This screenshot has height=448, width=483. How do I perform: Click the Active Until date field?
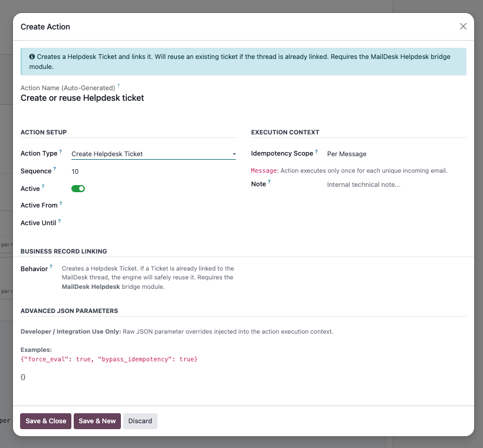[153, 223]
